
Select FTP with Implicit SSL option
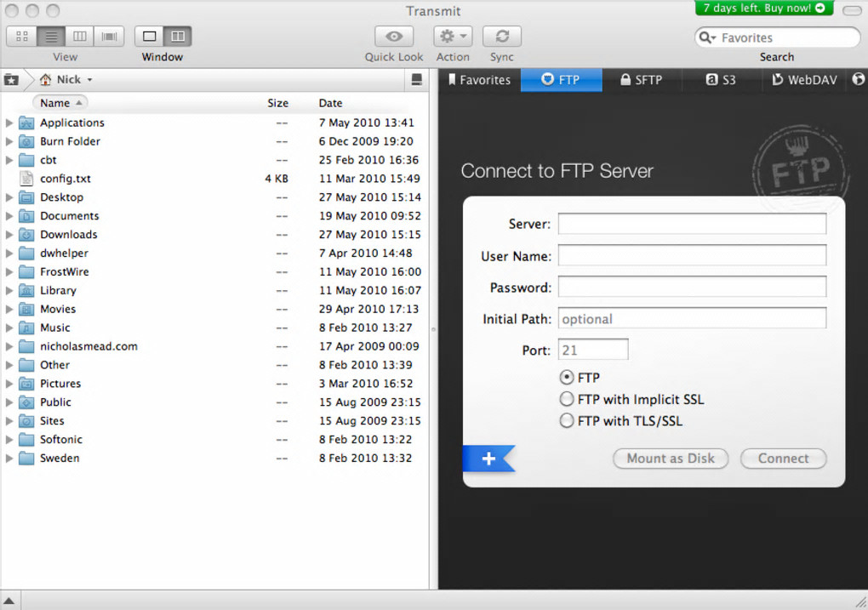click(x=566, y=399)
